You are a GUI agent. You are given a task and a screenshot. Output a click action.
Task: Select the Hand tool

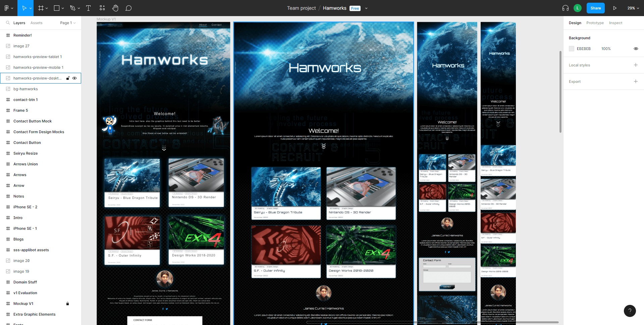point(115,8)
